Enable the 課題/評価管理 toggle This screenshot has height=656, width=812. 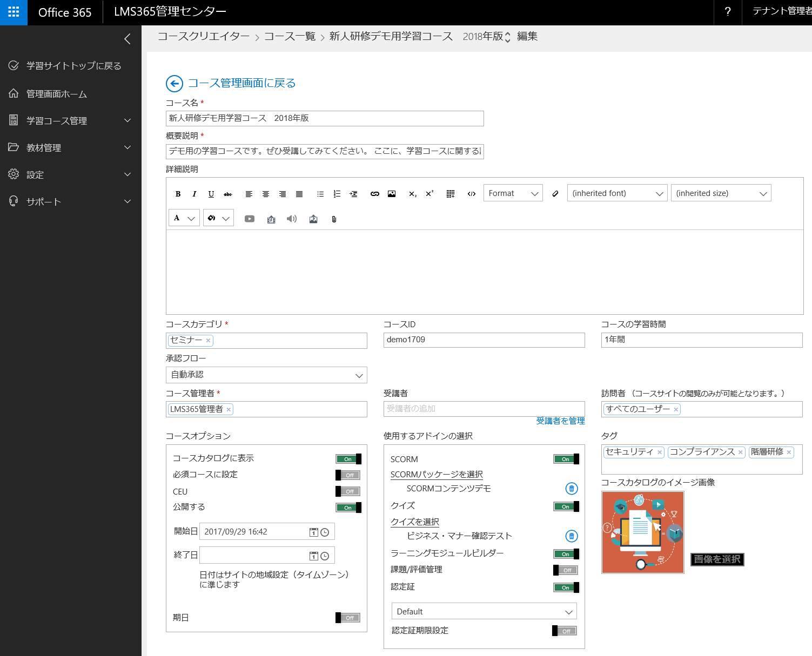pyautogui.click(x=566, y=570)
